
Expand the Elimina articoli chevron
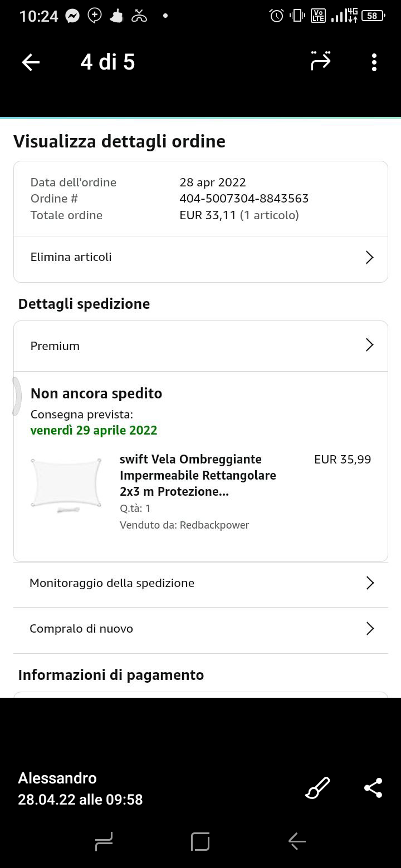(x=369, y=257)
